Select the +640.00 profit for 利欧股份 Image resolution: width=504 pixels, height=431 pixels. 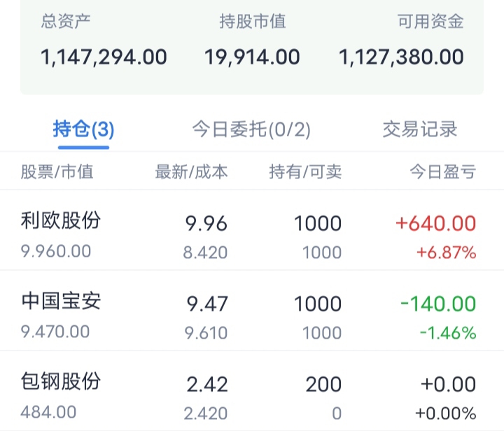coord(435,224)
